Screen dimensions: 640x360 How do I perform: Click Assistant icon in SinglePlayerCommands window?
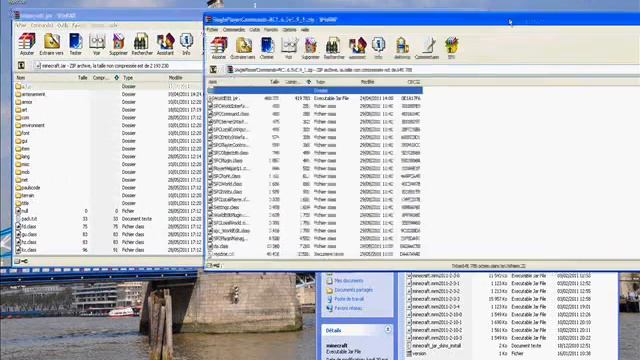click(357, 48)
